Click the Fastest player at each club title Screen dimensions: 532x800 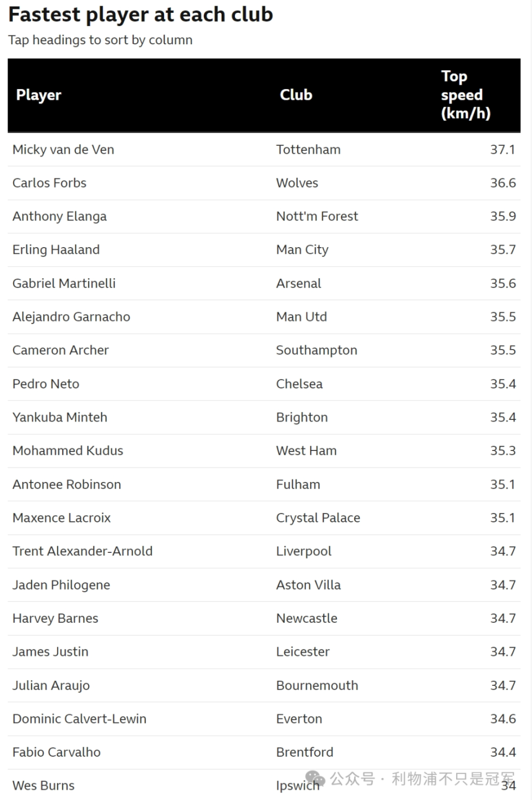(141, 14)
